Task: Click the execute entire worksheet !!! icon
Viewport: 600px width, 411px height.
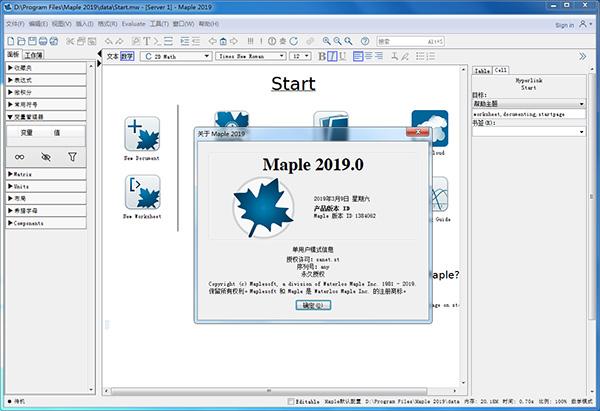Action: pos(250,41)
